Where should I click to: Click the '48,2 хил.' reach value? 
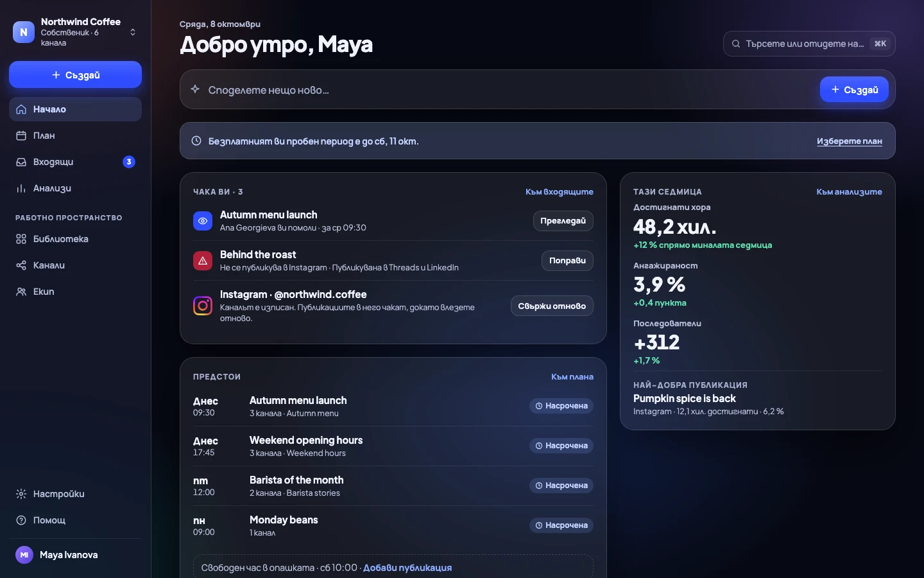coord(675,227)
